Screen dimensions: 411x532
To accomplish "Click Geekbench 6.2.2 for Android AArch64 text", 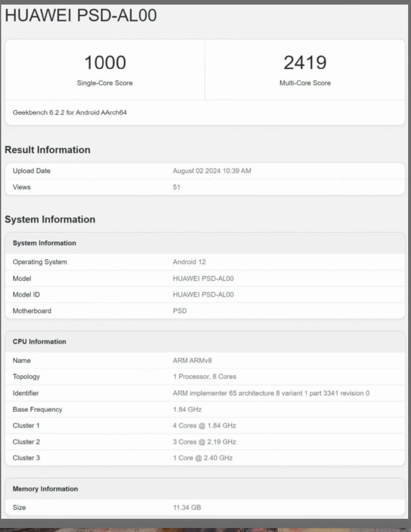I will coord(70,112).
